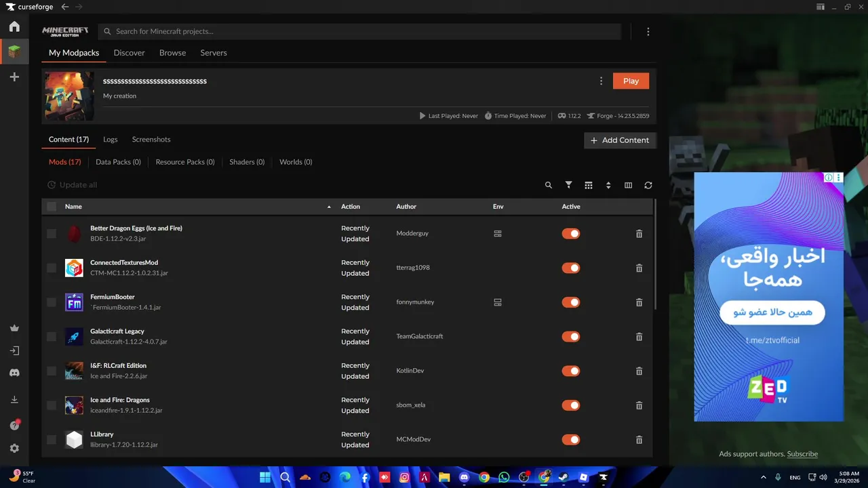This screenshot has width=868, height=488.
Task: Sort by the Name column header
Action: [73, 207]
